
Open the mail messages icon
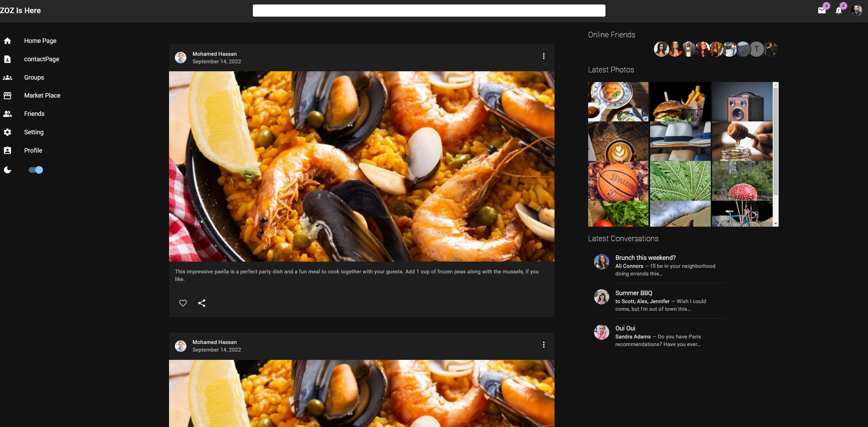[822, 11]
